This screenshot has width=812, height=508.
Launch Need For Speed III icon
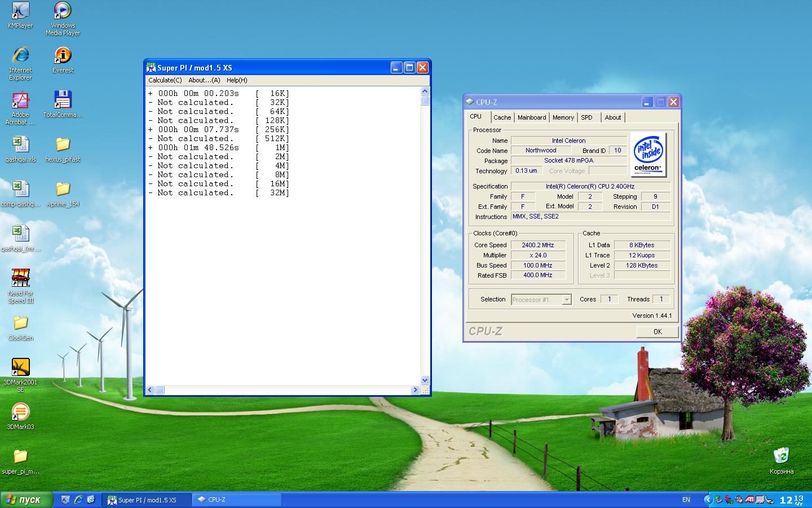[x=20, y=286]
